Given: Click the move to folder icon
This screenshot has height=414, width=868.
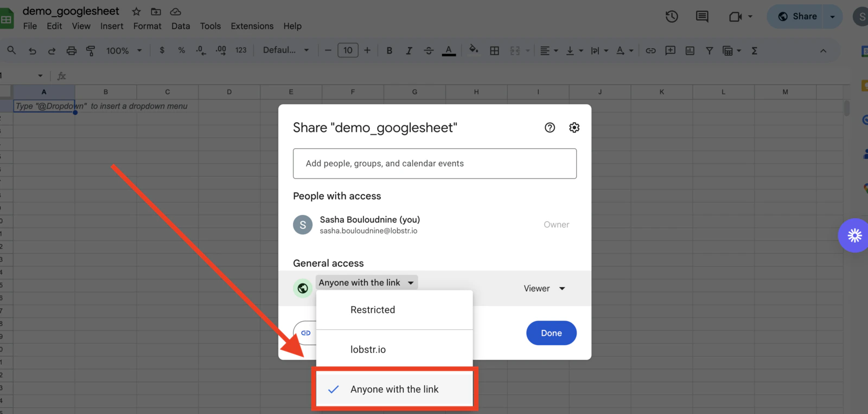Looking at the screenshot, I should pyautogui.click(x=156, y=11).
